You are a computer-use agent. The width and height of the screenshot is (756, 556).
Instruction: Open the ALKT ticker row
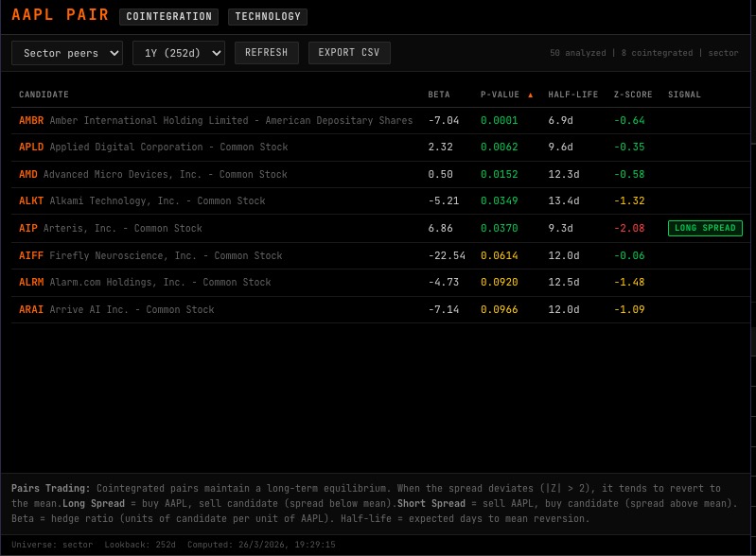coord(380,200)
